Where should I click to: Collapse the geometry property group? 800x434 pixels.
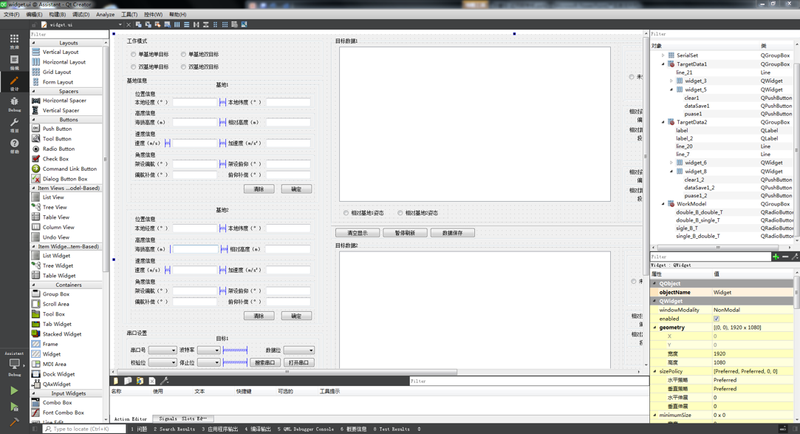pyautogui.click(x=655, y=327)
